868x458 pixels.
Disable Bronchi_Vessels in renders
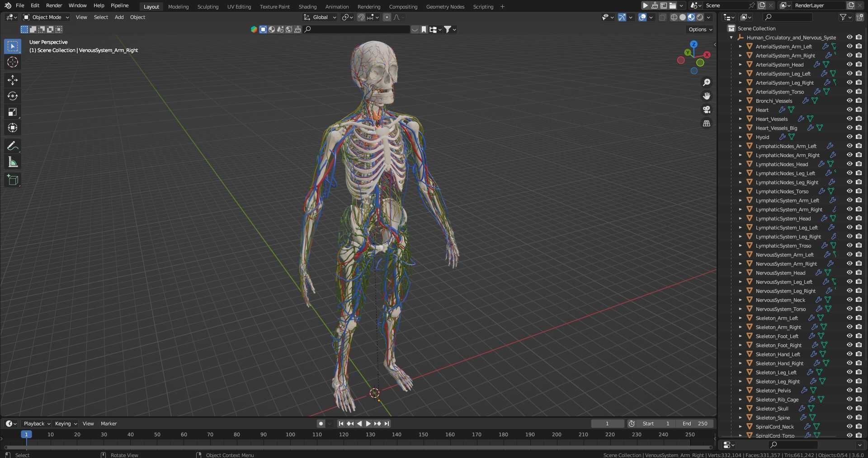tap(859, 101)
